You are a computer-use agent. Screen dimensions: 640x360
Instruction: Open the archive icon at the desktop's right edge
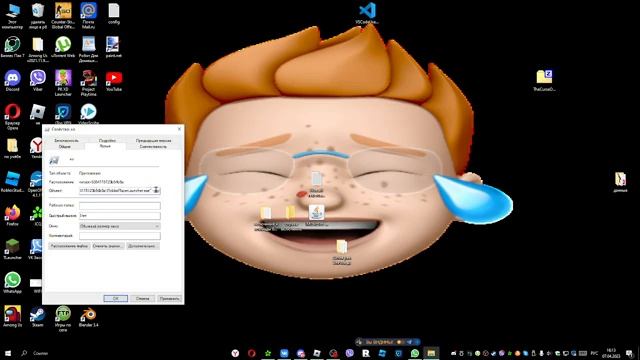pos(620,182)
